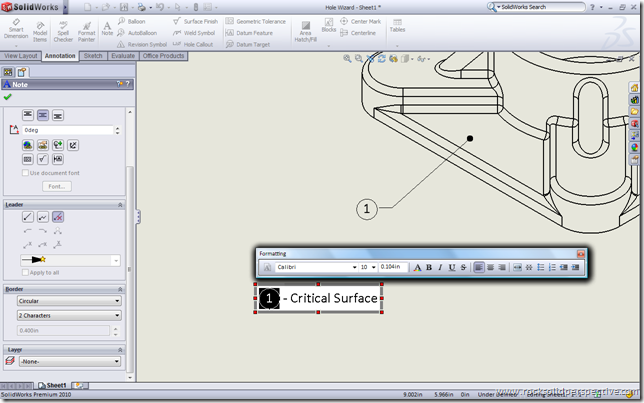Apply Area Hatch/Fill
Viewport: 644px width, 403px height.
(x=306, y=32)
